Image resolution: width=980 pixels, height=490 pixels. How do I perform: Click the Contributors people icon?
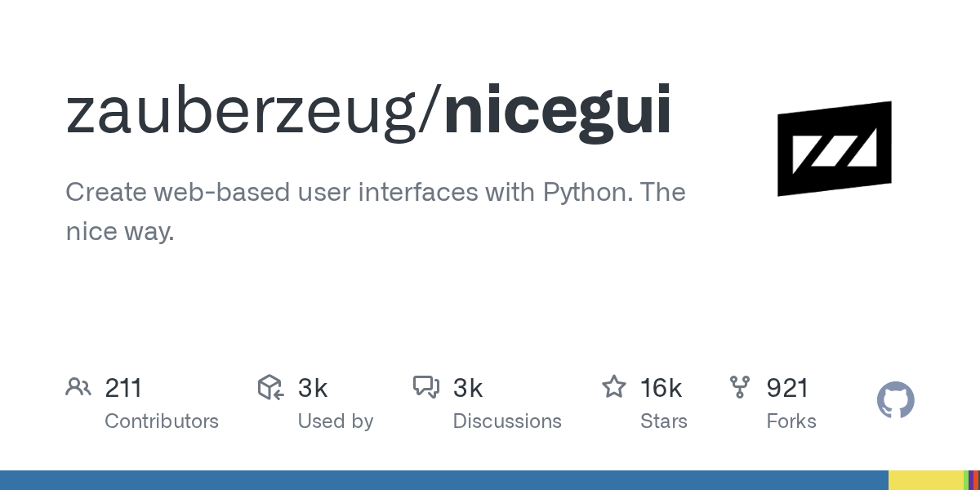tap(78, 387)
